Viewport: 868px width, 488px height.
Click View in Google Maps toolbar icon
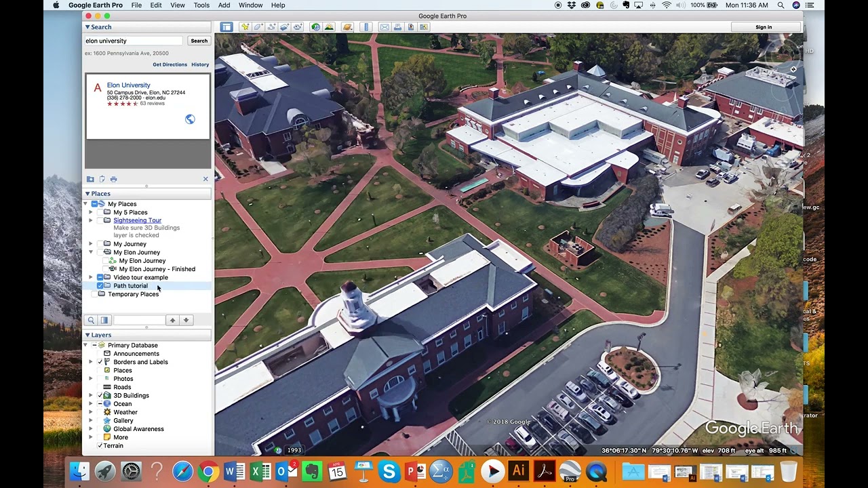pos(424,27)
